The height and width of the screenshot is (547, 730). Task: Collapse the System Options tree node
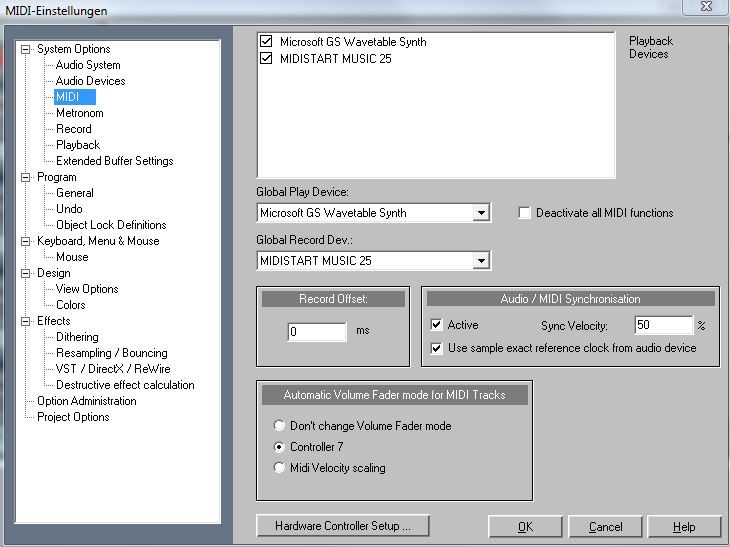click(26, 49)
